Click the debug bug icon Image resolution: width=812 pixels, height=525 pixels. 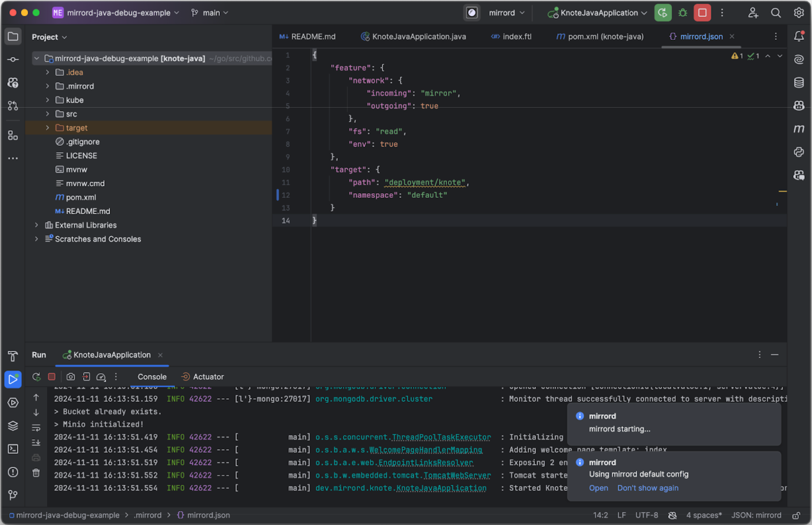click(682, 13)
